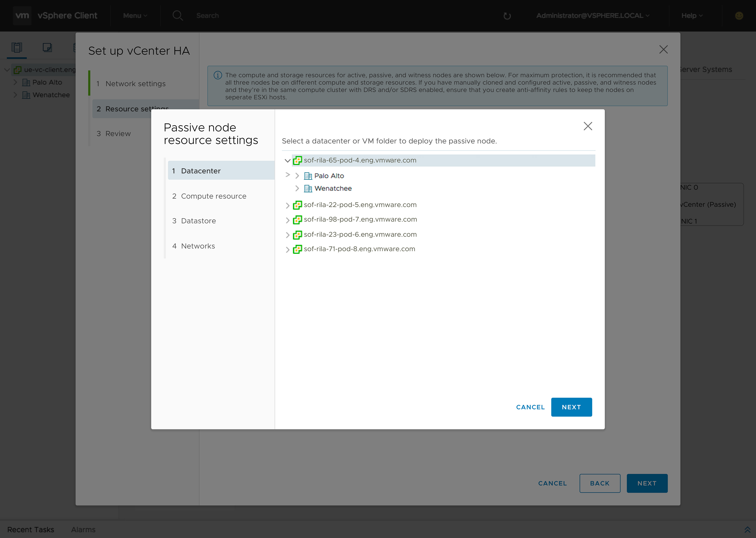Click the sof-rila-23-pod-6 vCenter icon

pyautogui.click(x=297, y=235)
